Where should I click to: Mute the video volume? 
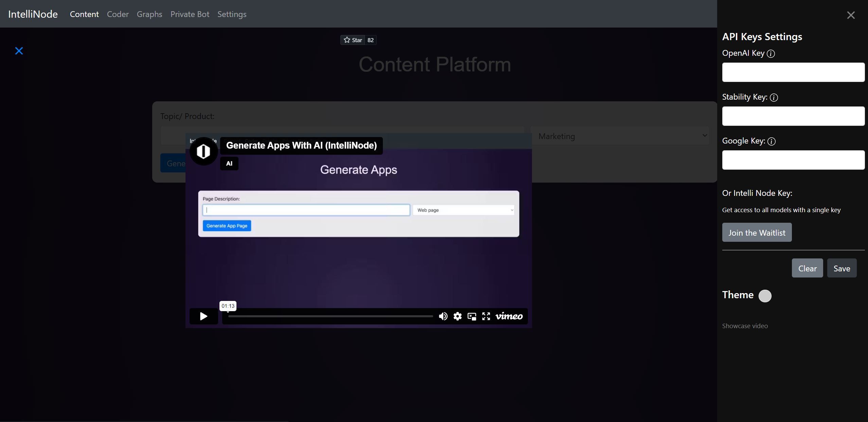coord(443,316)
